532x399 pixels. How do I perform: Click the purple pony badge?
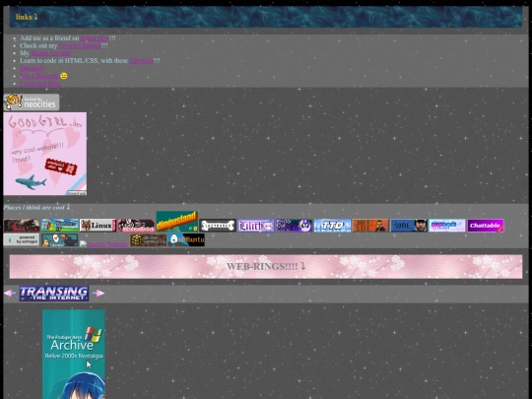[294, 226]
